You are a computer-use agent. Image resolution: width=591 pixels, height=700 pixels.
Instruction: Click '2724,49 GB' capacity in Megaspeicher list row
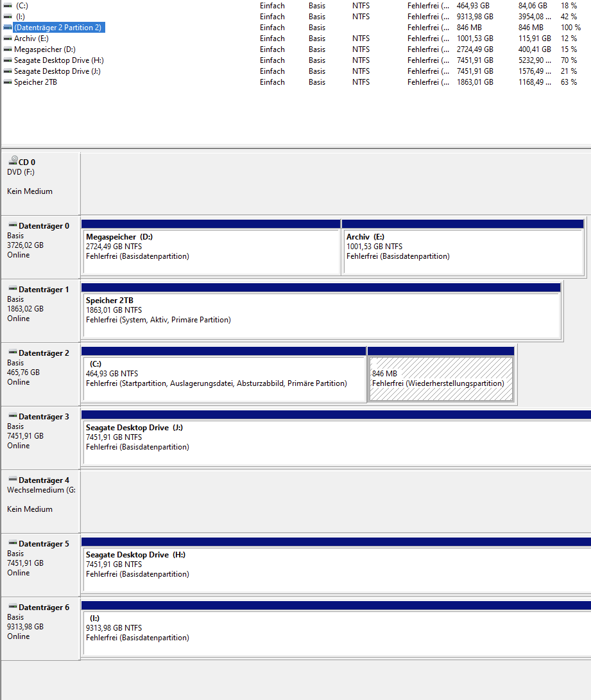point(475,49)
